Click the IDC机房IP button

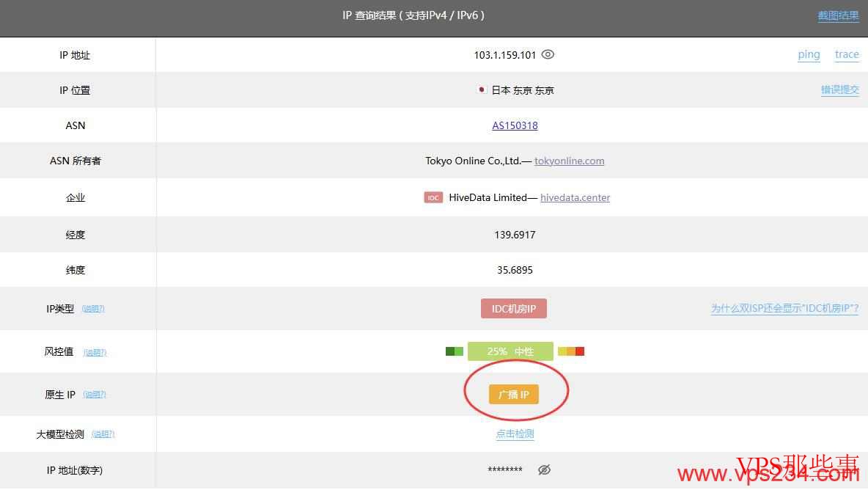click(514, 308)
